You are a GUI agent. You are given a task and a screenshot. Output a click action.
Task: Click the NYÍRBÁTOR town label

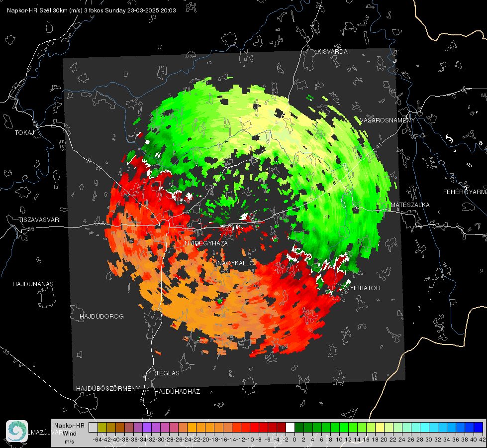tap(363, 288)
